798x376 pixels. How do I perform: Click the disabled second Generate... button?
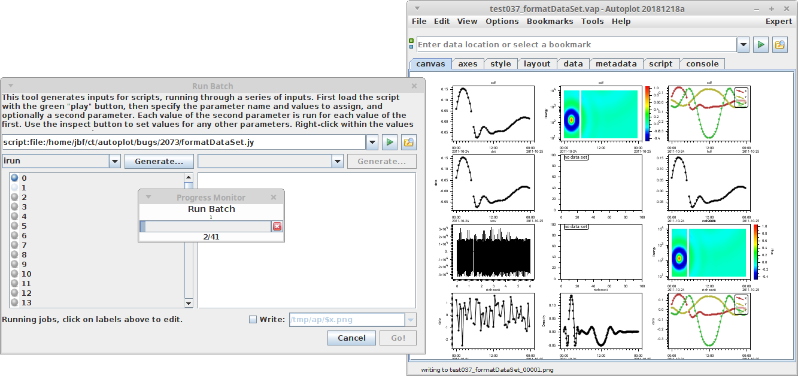pos(382,162)
